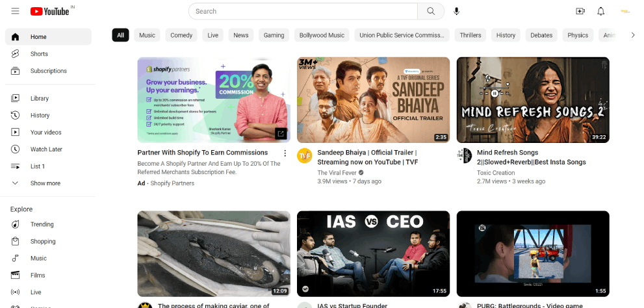Image resolution: width=644 pixels, height=308 pixels.
Task: Open The Viral Fever channel avatar
Action: click(x=304, y=156)
